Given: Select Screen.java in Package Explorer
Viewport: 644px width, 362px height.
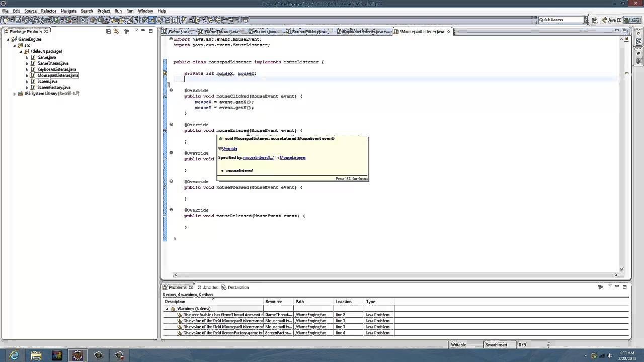Looking at the screenshot, I should (47, 81).
